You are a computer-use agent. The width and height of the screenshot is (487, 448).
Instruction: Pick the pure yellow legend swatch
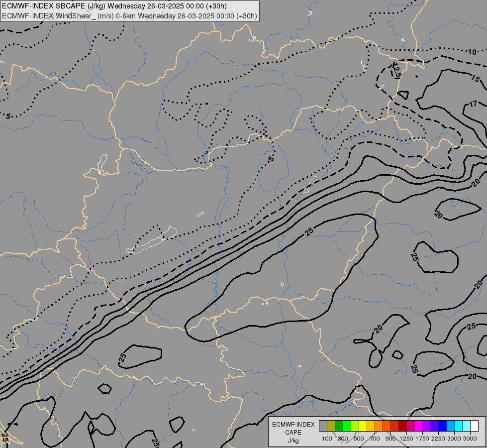point(363,426)
